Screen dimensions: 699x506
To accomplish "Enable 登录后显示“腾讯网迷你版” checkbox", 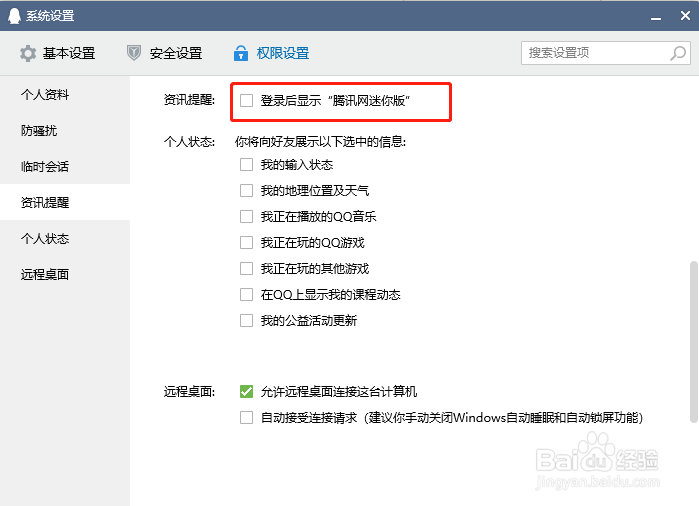I will point(247,100).
